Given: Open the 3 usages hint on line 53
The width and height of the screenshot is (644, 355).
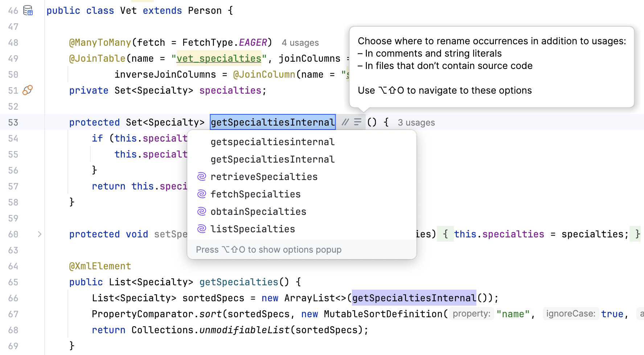Looking at the screenshot, I should coord(416,122).
